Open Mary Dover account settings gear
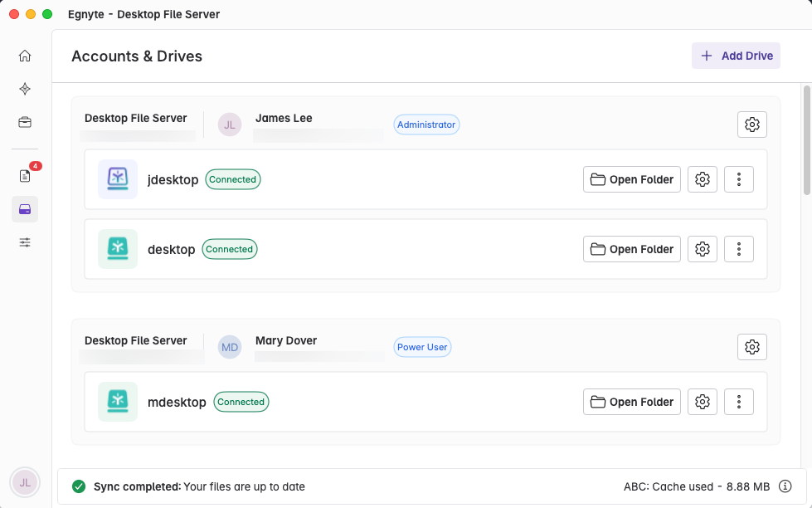Viewport: 812px width, 508px height. tap(752, 347)
